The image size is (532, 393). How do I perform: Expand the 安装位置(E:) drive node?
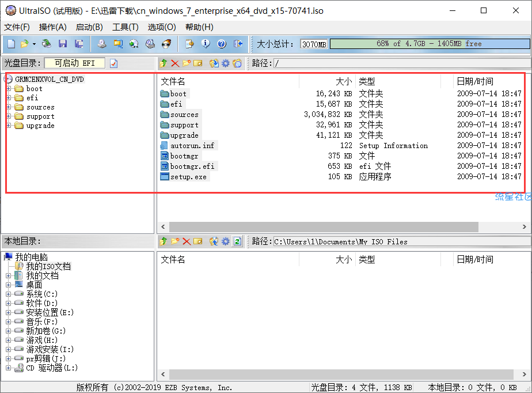tap(9, 312)
